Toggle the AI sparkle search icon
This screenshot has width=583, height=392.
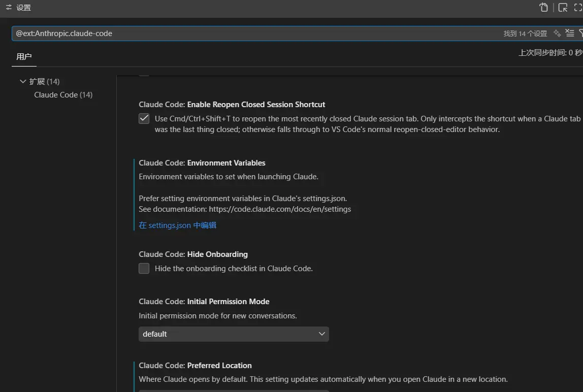tap(557, 33)
